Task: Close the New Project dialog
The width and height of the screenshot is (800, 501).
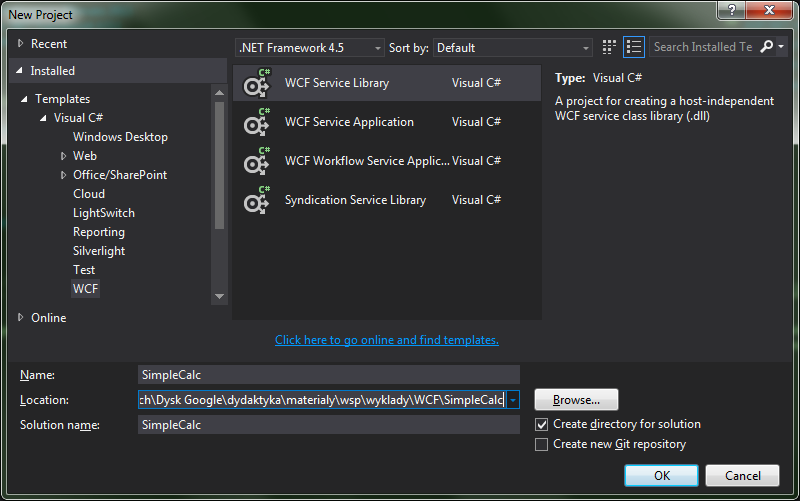Action: coord(769,10)
